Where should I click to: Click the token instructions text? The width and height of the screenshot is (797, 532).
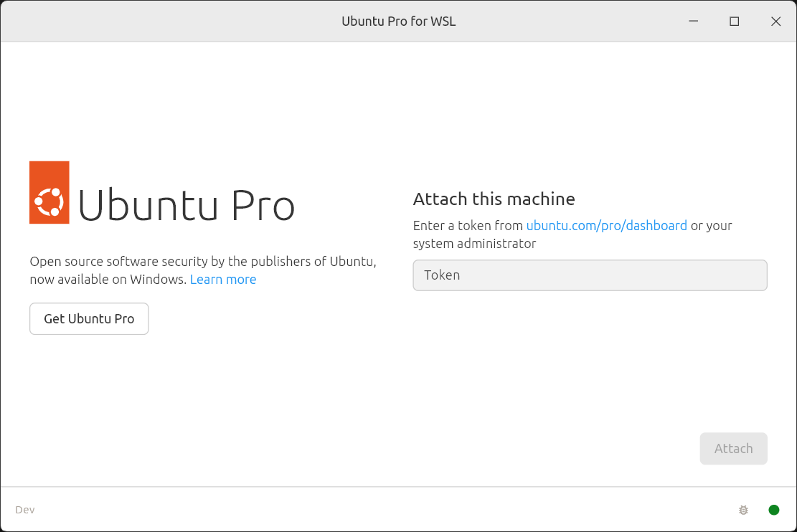(572, 234)
